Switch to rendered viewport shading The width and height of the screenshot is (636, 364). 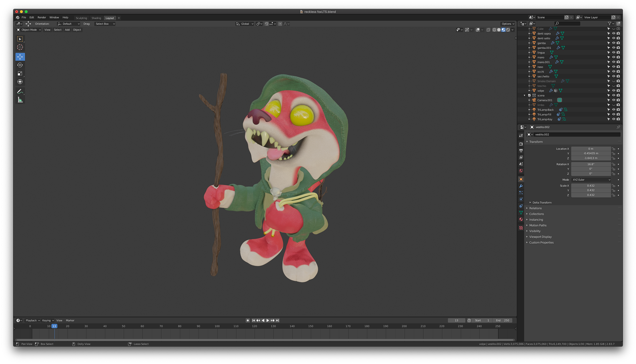[508, 30]
